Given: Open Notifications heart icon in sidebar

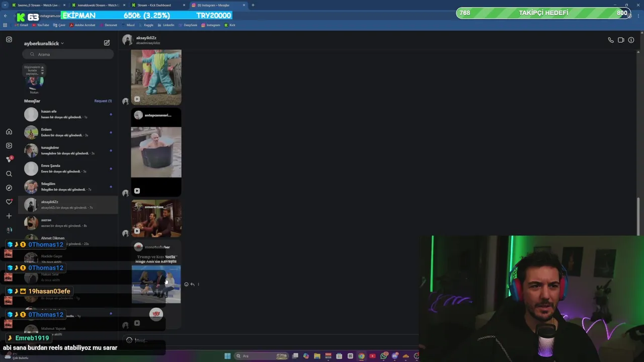Looking at the screenshot, I should pos(9,202).
